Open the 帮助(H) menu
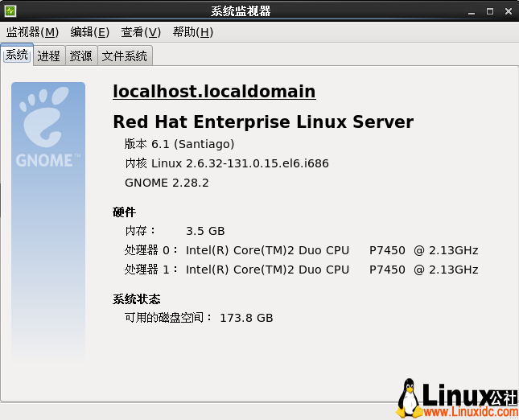The height and width of the screenshot is (420, 519). click(x=192, y=32)
